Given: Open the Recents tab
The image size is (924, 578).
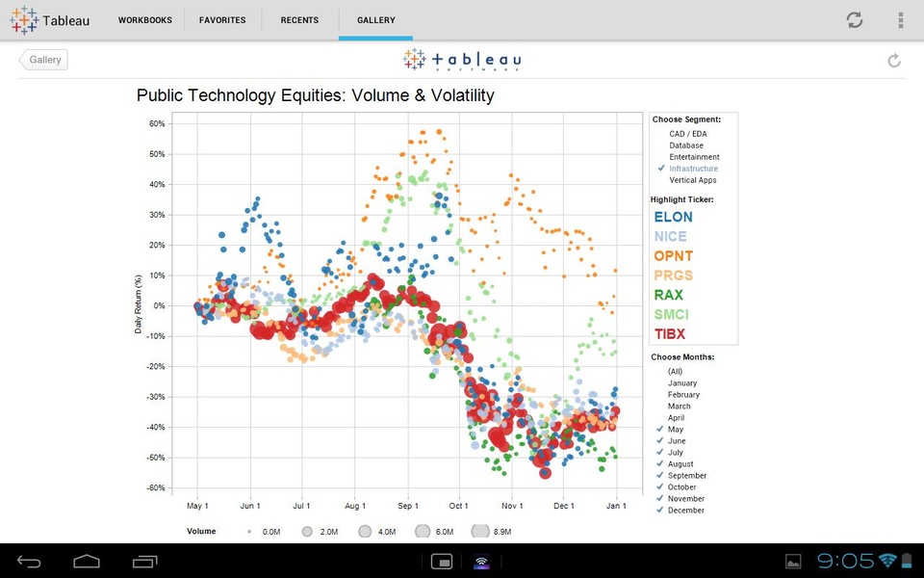Looking at the screenshot, I should [299, 20].
